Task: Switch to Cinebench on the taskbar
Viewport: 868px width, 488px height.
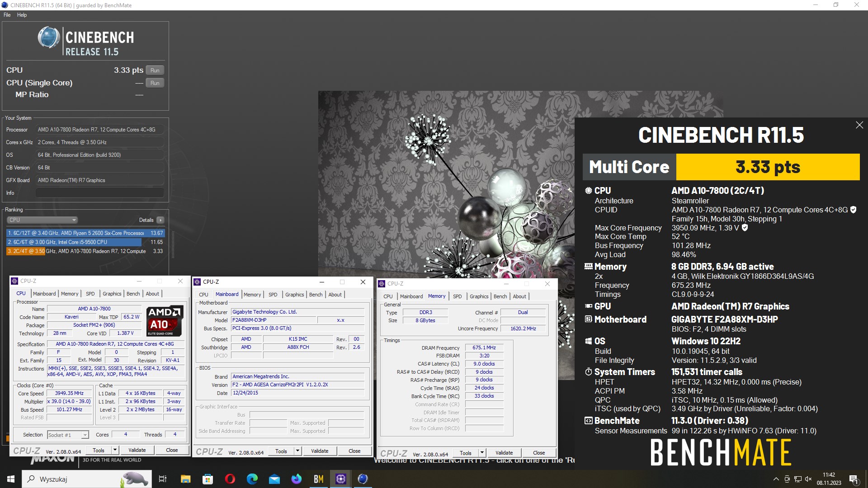Action: (x=363, y=479)
